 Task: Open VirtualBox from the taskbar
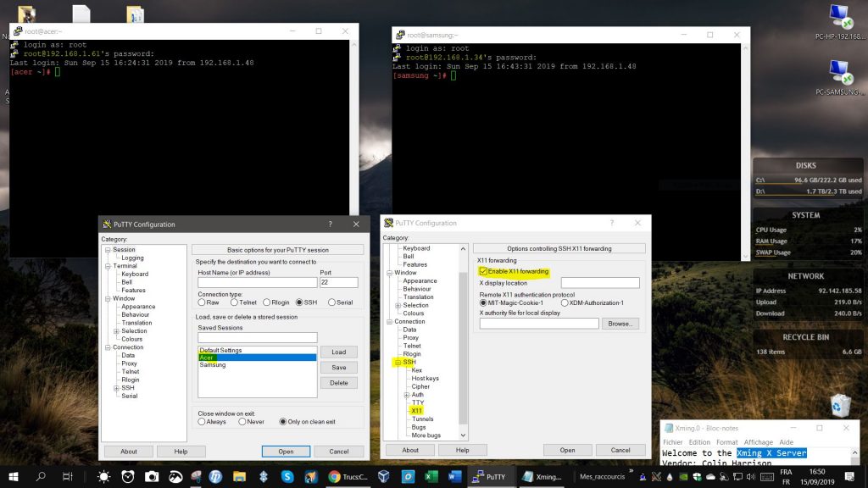coord(383,476)
